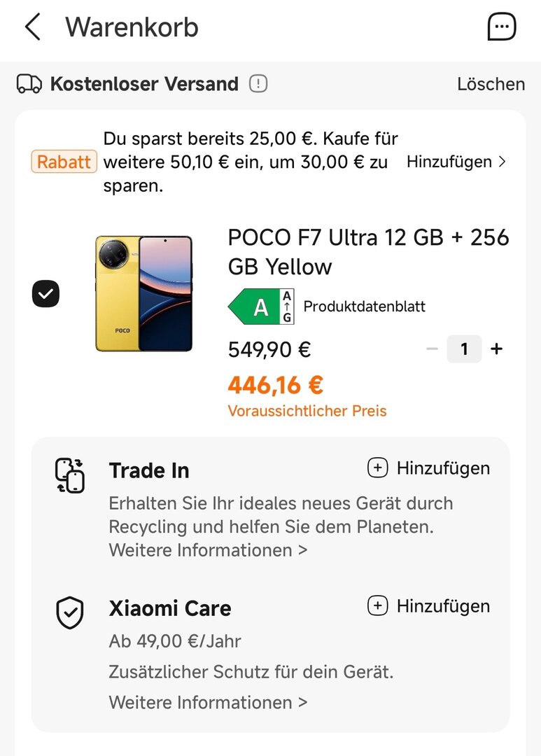
Task: Uncheck the POCO F7 Ultra item checkbox
Action: [x=45, y=293]
